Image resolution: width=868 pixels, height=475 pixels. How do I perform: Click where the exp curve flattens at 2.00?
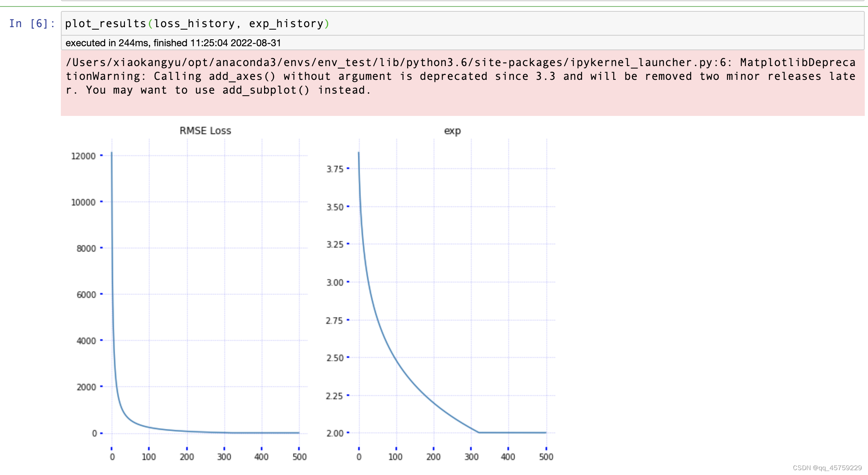tap(479, 432)
